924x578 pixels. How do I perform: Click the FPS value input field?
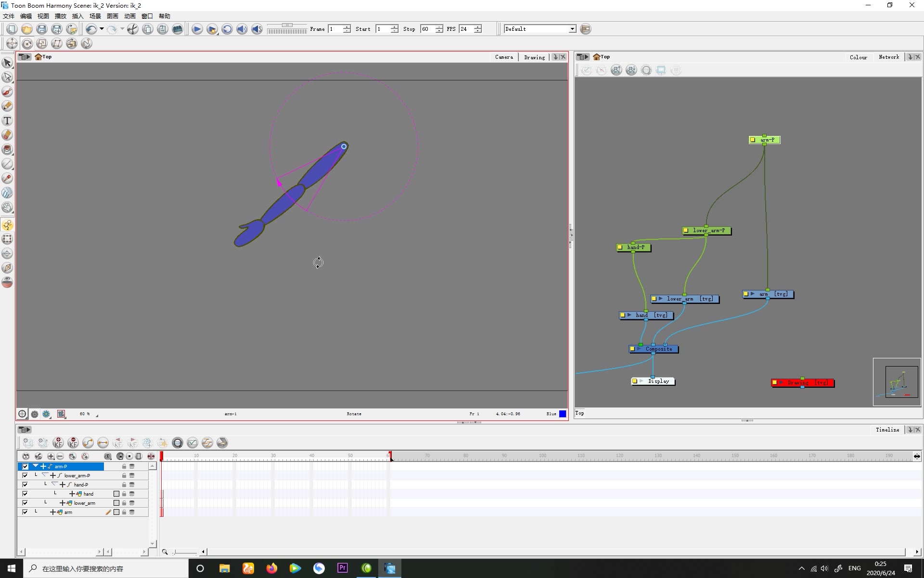coord(466,28)
